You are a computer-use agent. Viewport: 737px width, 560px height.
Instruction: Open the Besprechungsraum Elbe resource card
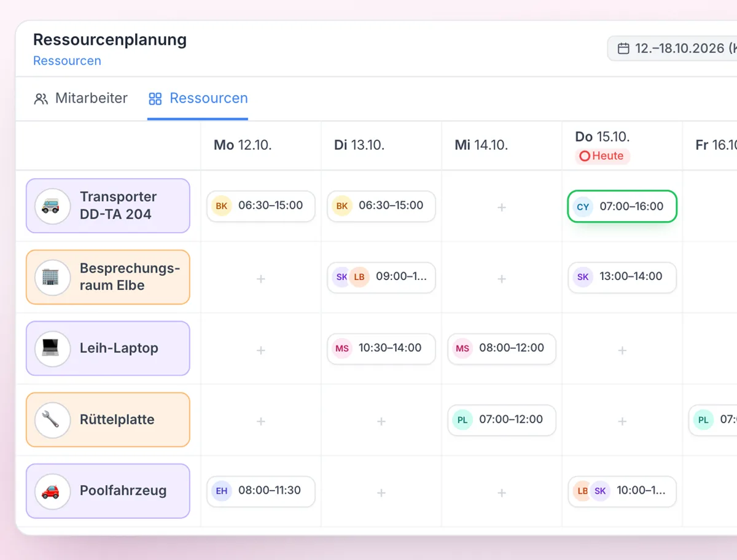[108, 277]
